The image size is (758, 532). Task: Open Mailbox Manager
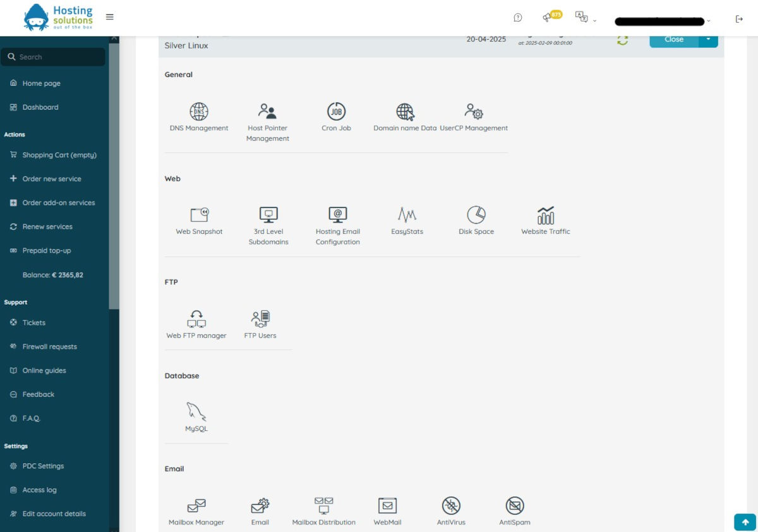(196, 506)
